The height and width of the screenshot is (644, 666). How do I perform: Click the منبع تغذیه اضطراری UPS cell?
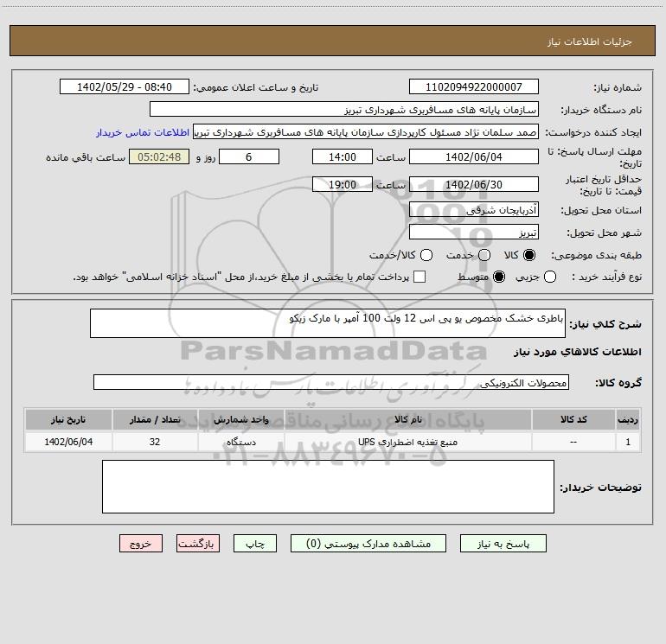click(407, 442)
